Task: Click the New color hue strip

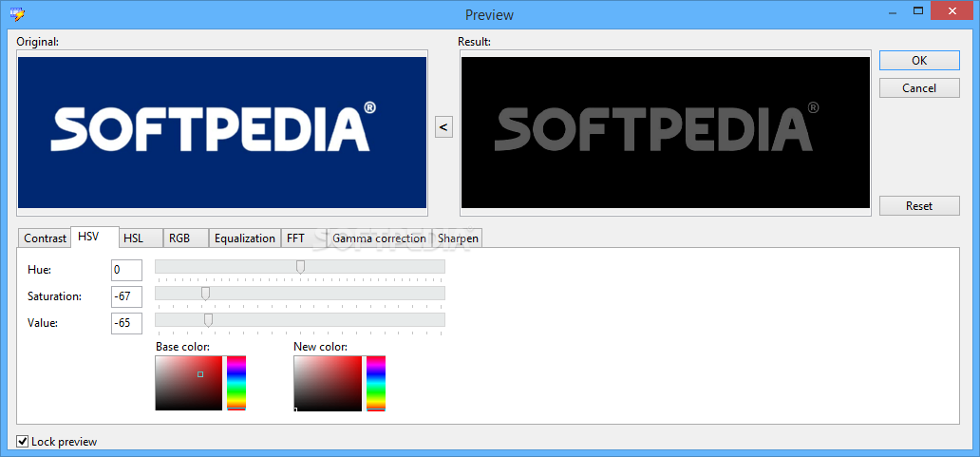Action: tap(376, 383)
